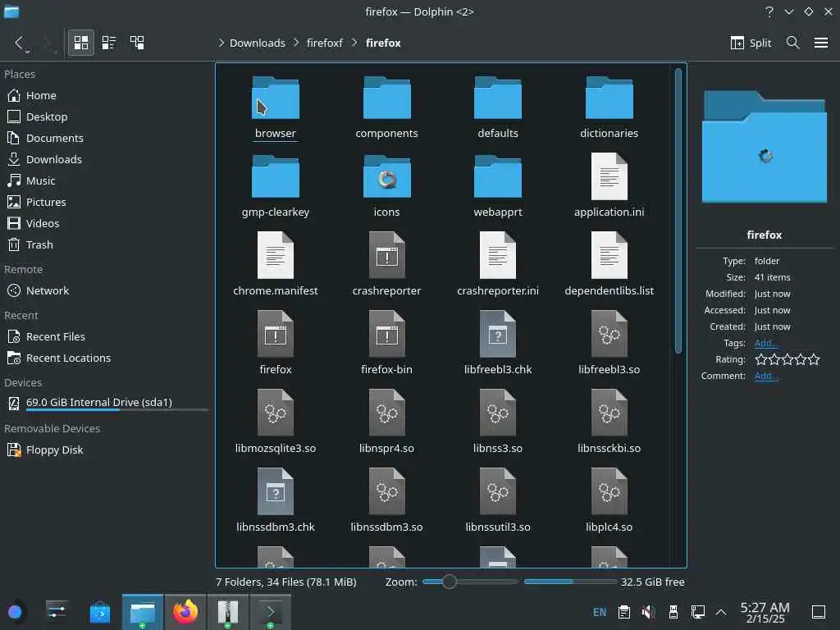This screenshot has height=630, width=840.
Task: Select the gmp-clearkey folder
Action: point(276,186)
